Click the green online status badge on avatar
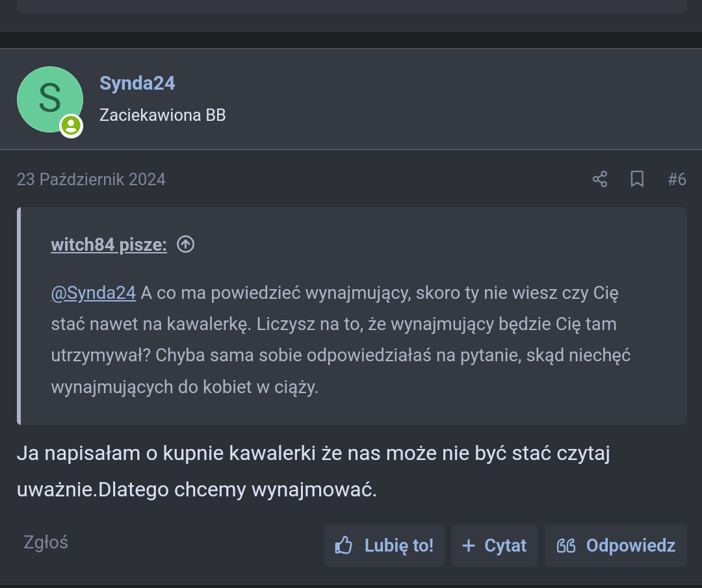Screen dimensions: 702x588 click(x=71, y=126)
